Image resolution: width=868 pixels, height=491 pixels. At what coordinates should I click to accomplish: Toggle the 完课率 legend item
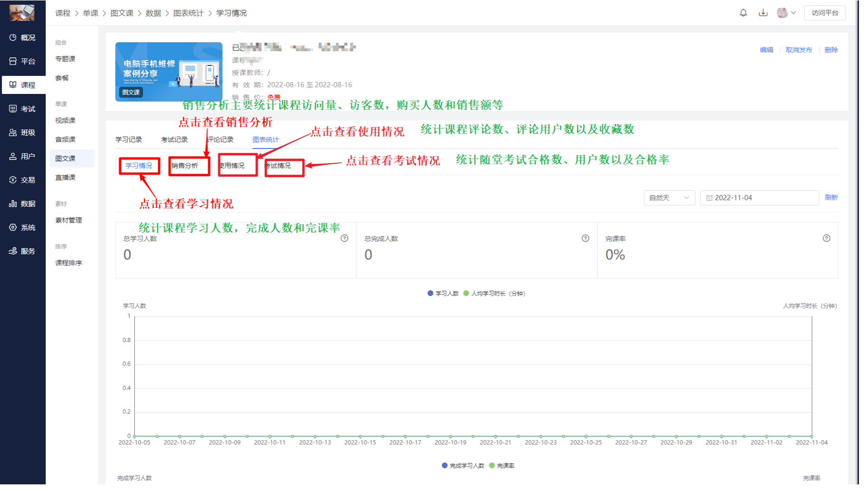(x=502, y=466)
